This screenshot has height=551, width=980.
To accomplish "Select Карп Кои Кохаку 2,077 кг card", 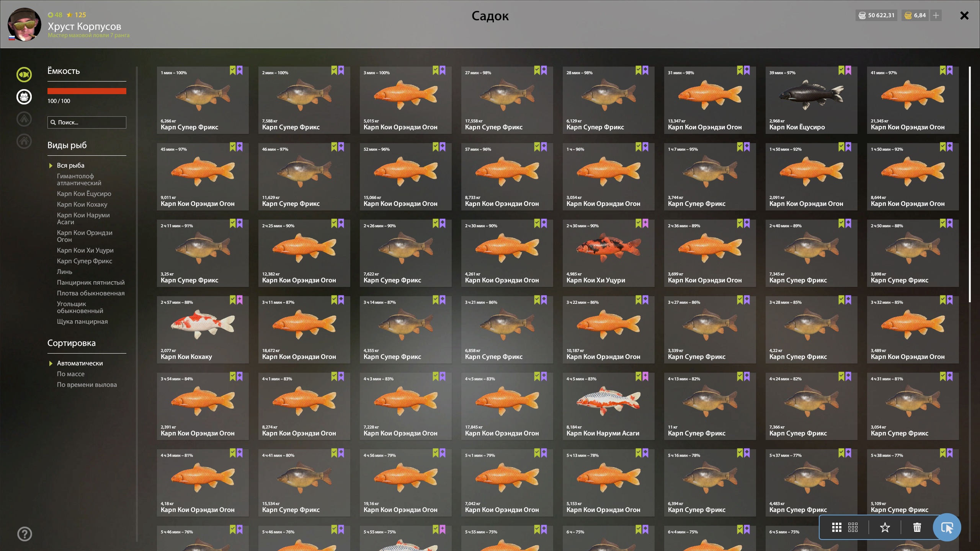I will pyautogui.click(x=203, y=330).
